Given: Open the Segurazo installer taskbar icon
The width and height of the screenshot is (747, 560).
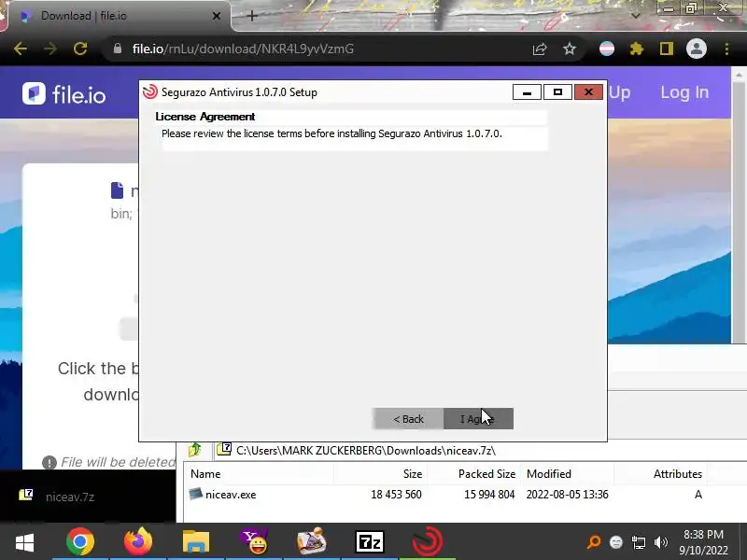Looking at the screenshot, I should pyautogui.click(x=428, y=542).
